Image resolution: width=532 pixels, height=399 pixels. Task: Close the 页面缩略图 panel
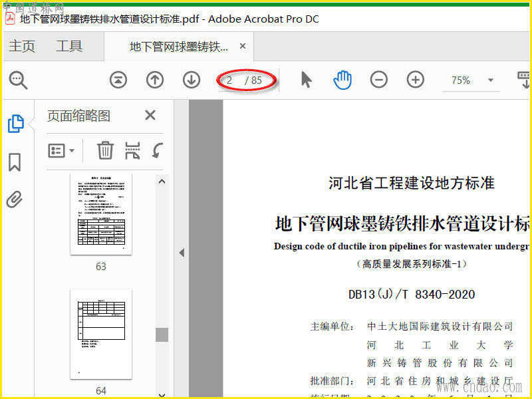(150, 115)
